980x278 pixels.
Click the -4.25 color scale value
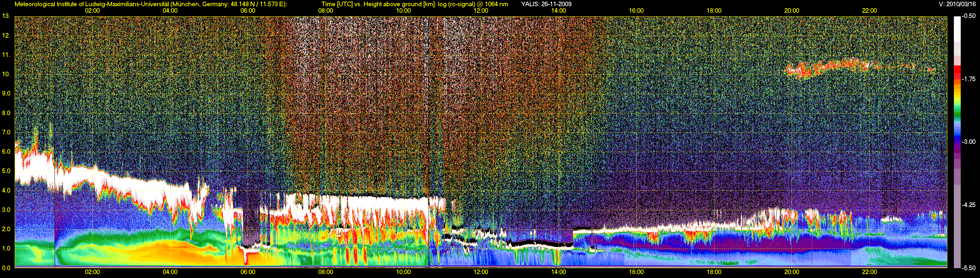click(x=969, y=205)
